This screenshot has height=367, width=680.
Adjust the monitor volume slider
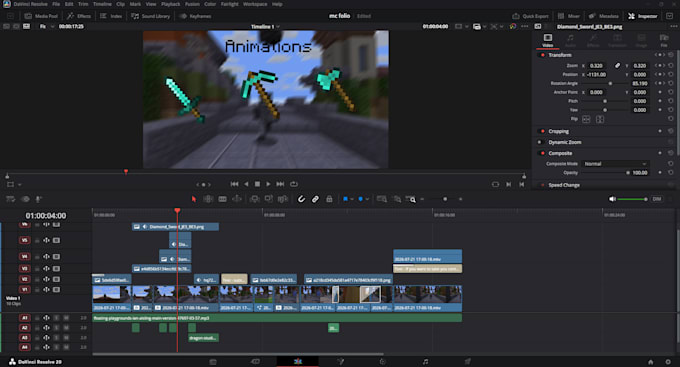click(x=632, y=199)
